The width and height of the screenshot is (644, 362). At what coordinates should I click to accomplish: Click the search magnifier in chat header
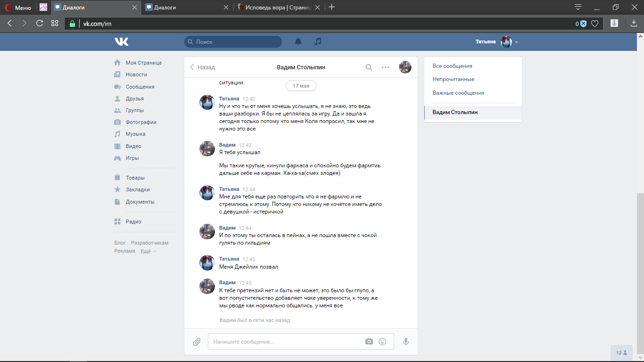pyautogui.click(x=369, y=67)
